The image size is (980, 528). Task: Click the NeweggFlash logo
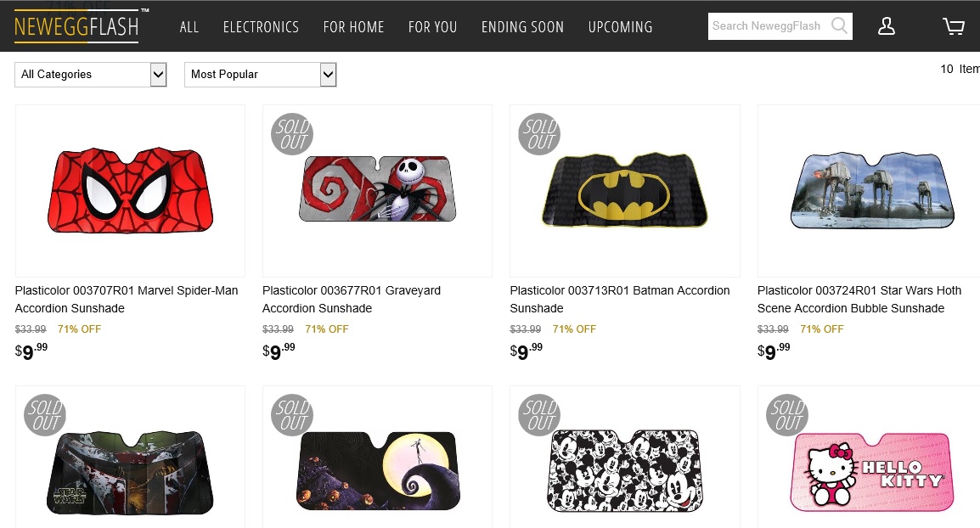77,26
